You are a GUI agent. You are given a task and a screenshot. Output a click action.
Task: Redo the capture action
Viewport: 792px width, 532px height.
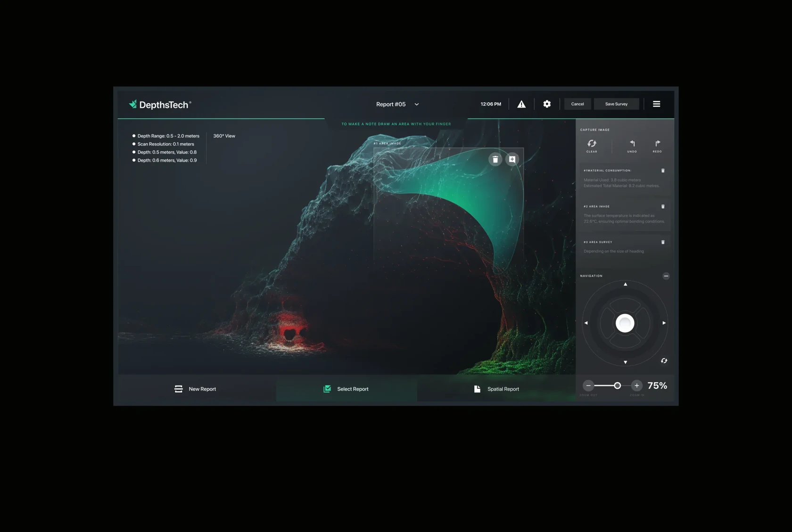click(x=657, y=146)
